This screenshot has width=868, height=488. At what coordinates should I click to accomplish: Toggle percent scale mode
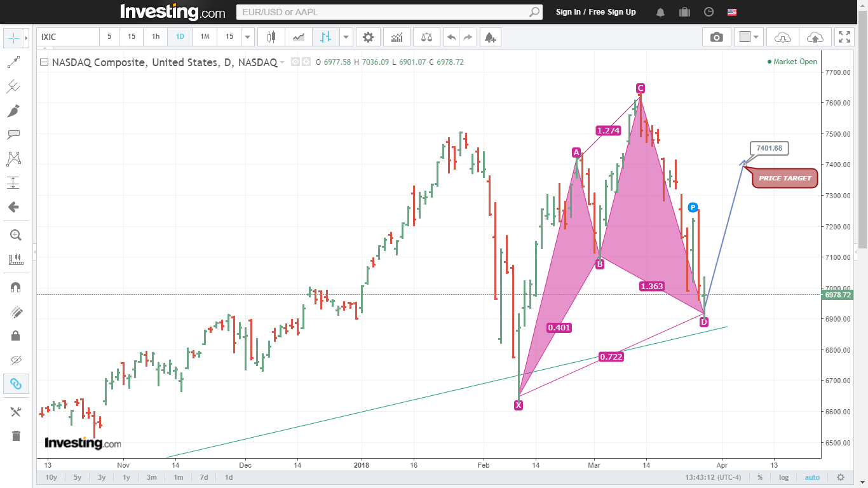coord(759,477)
